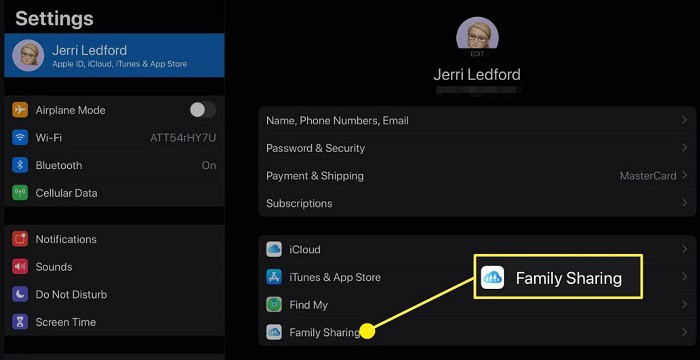Image resolution: width=700 pixels, height=360 pixels.
Task: Open Find My row chevron
Action: pyautogui.click(x=684, y=305)
